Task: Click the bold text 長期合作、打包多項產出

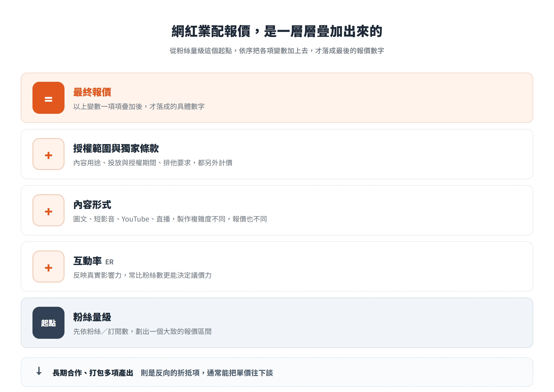Action: (93, 373)
